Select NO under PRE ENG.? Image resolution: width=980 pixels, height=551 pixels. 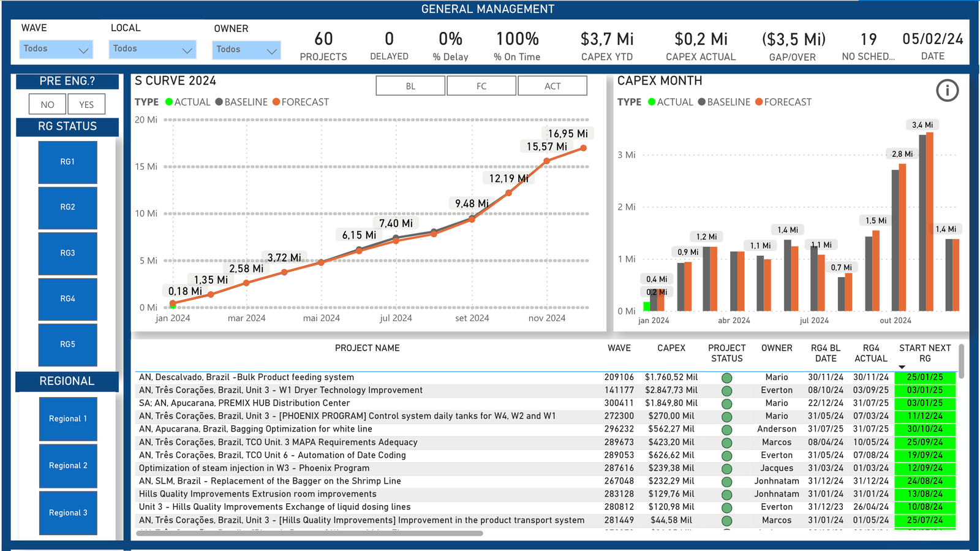47,104
